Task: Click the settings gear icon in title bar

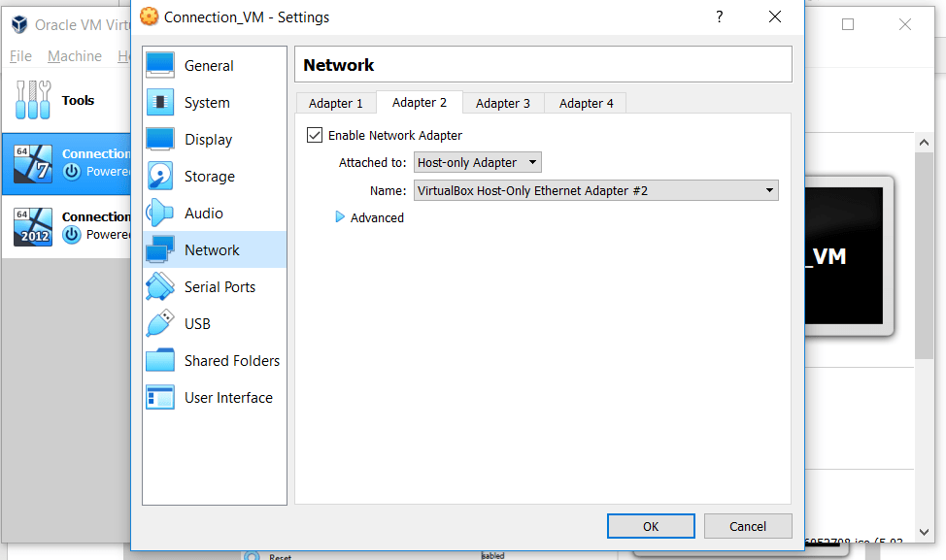Action: (149, 16)
